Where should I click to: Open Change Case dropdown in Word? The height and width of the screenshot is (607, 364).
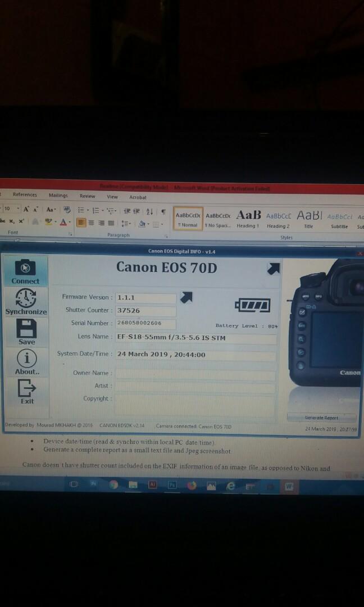click(x=51, y=210)
